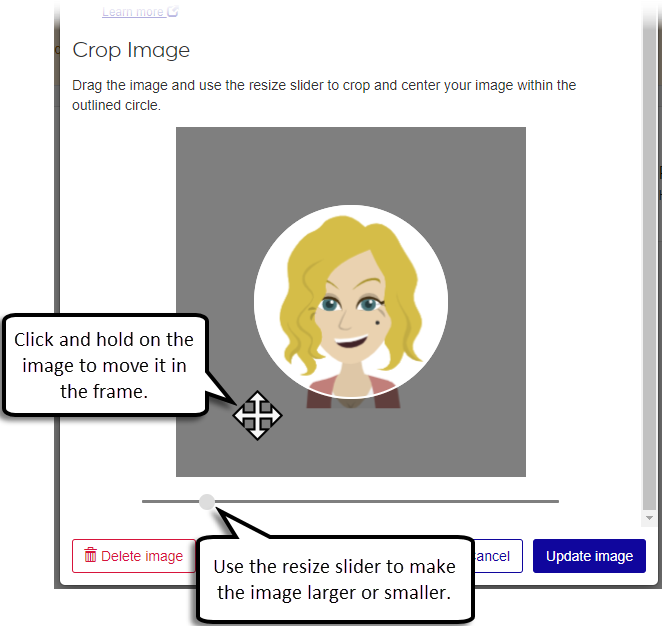Click the slider track left of the handle

click(171, 501)
